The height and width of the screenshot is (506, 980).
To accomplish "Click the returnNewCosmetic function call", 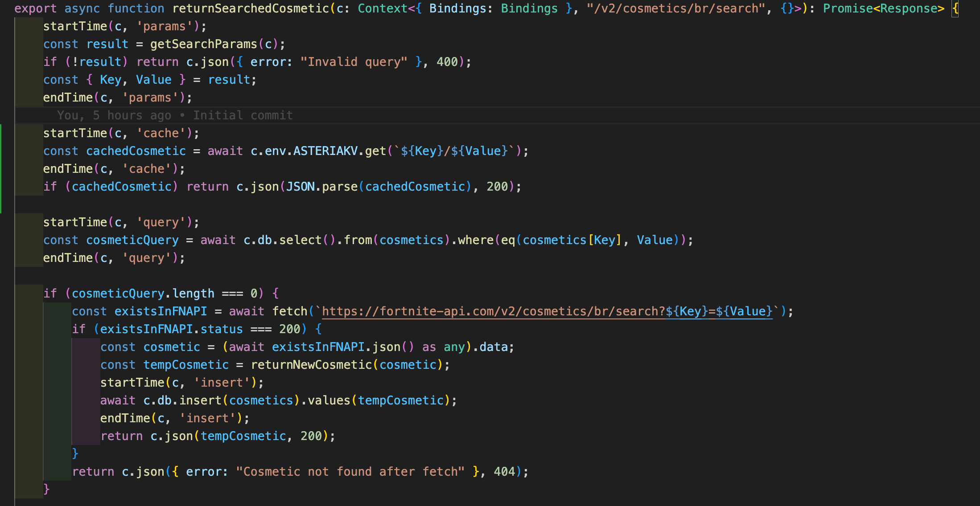I will click(x=311, y=365).
